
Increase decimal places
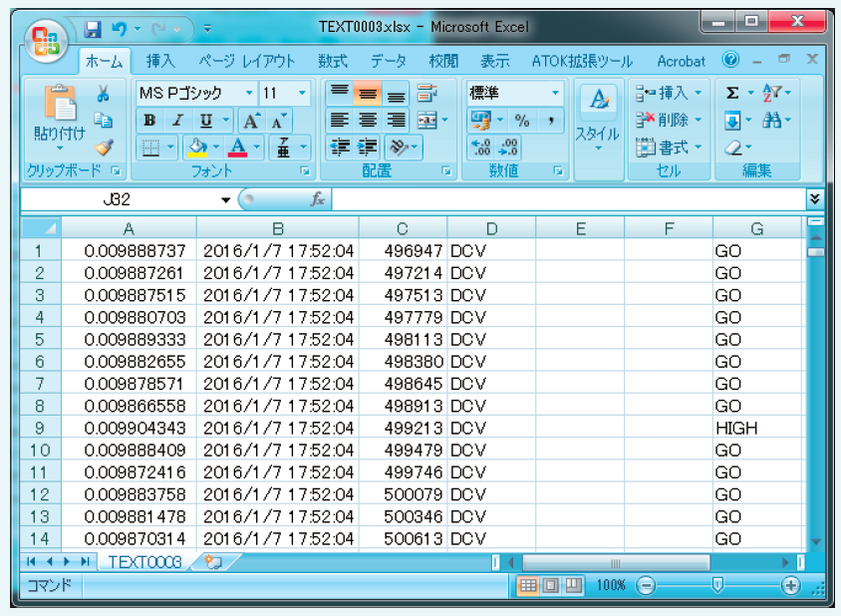tap(480, 148)
